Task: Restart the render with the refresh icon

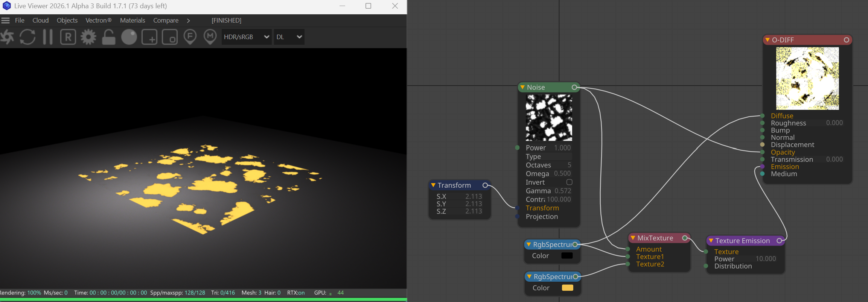Action: [27, 37]
